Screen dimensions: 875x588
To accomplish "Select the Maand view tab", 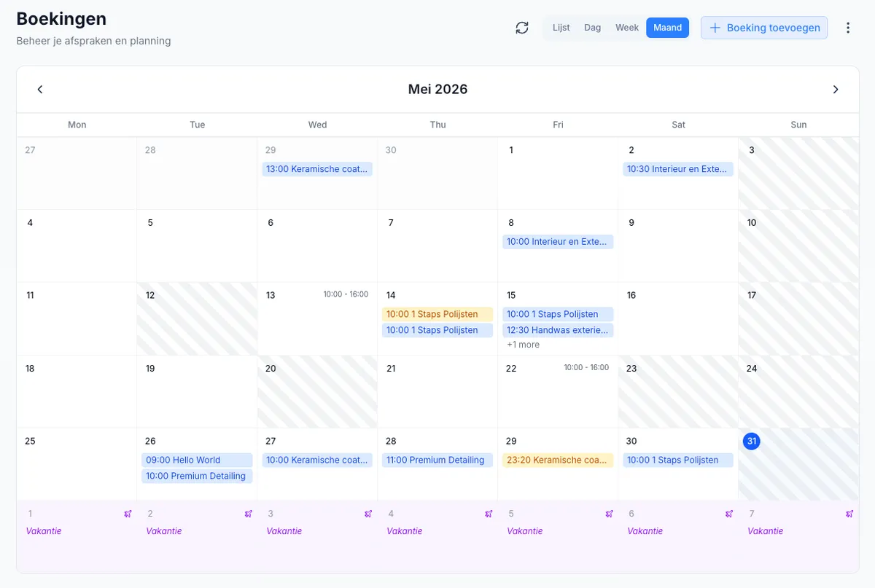I will [x=667, y=28].
